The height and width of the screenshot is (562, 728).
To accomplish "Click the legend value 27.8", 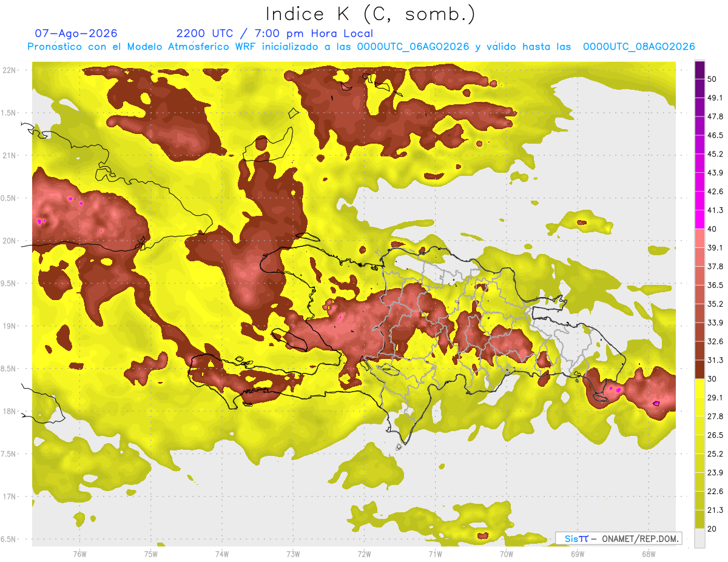I will coord(715,416).
